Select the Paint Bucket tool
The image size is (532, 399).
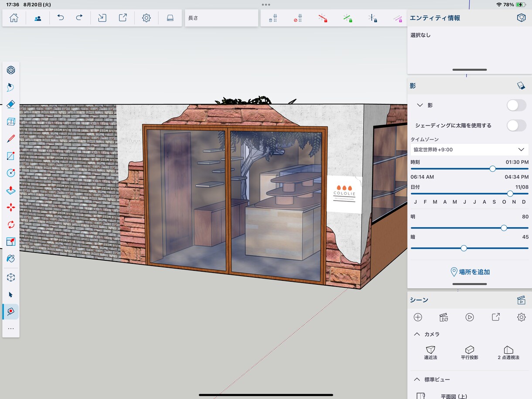[x=11, y=259]
